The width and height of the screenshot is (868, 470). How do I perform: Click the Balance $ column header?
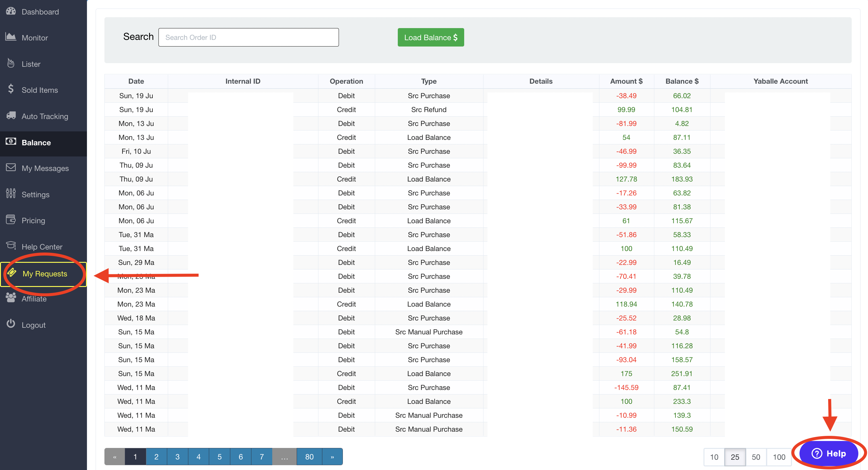tap(682, 81)
